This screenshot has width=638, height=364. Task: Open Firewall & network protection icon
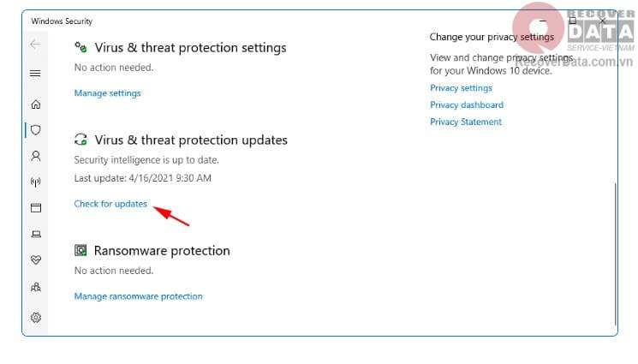[35, 182]
